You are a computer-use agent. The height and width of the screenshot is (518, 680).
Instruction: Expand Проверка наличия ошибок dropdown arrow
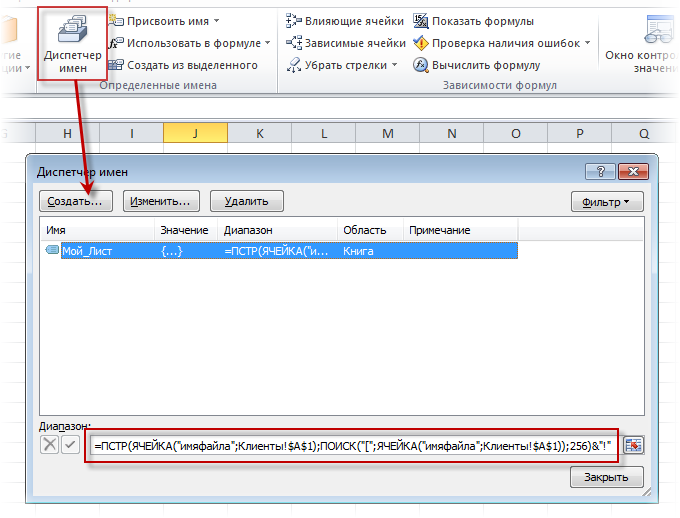(587, 43)
